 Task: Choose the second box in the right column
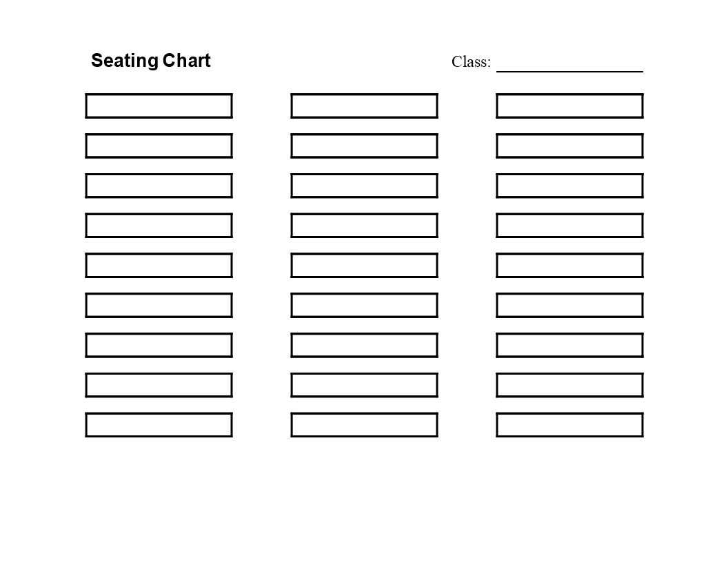point(569,146)
